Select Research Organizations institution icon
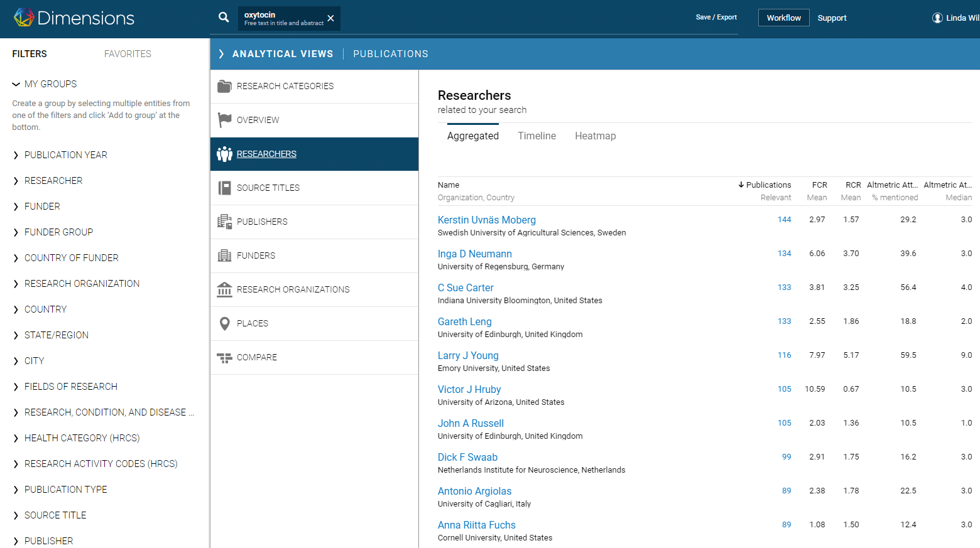Image resolution: width=980 pixels, height=548 pixels. pos(224,289)
